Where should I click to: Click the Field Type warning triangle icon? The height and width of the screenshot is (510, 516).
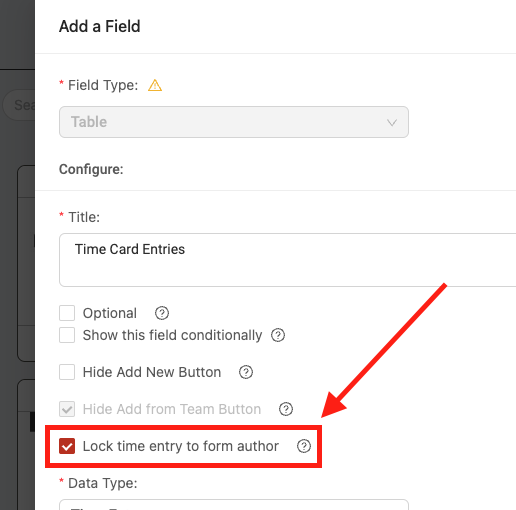coord(155,85)
